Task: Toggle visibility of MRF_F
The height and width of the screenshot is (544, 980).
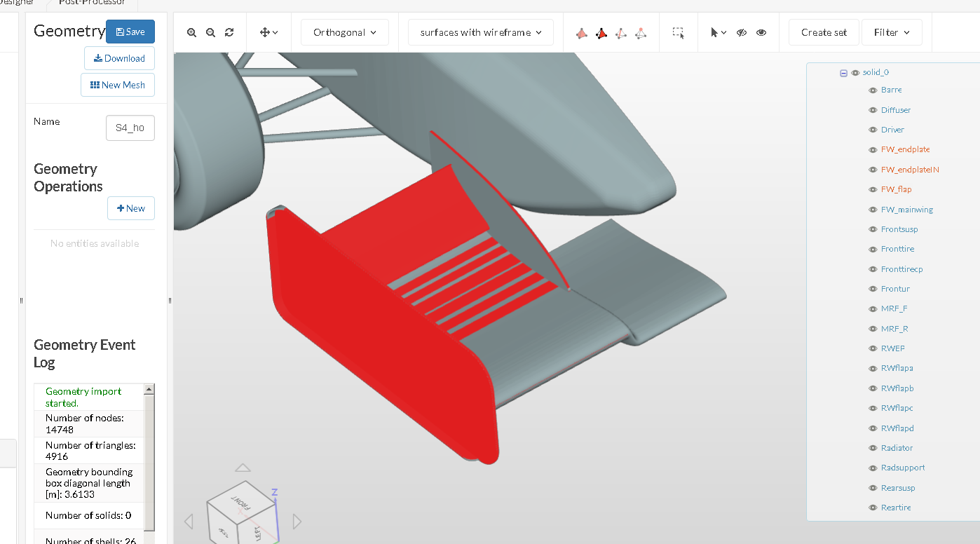Action: click(873, 309)
